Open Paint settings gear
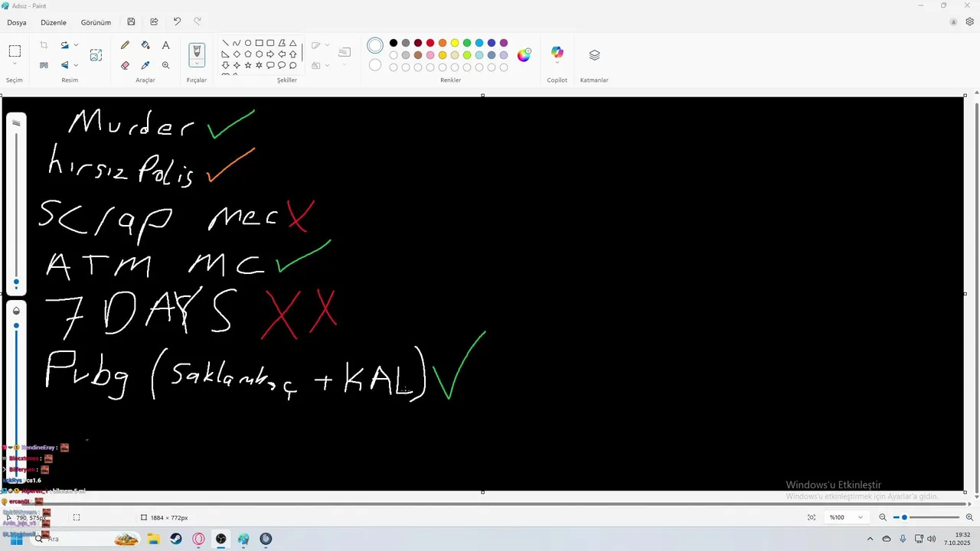The width and height of the screenshot is (980, 551). [969, 22]
